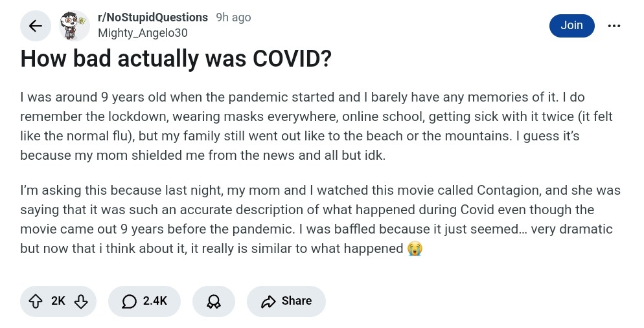Viewport: 644px width, 328px height.
Task: Open the 2.4K comments section
Action: 144,301
